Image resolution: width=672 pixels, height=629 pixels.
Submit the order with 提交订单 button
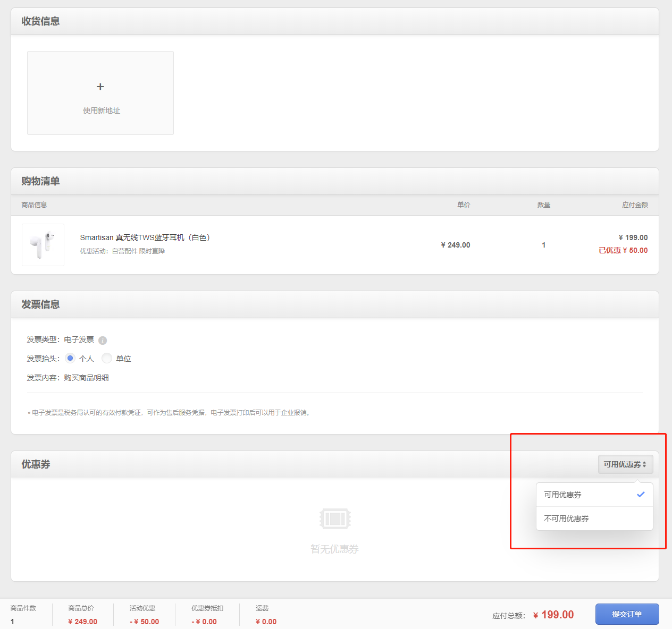point(627,614)
